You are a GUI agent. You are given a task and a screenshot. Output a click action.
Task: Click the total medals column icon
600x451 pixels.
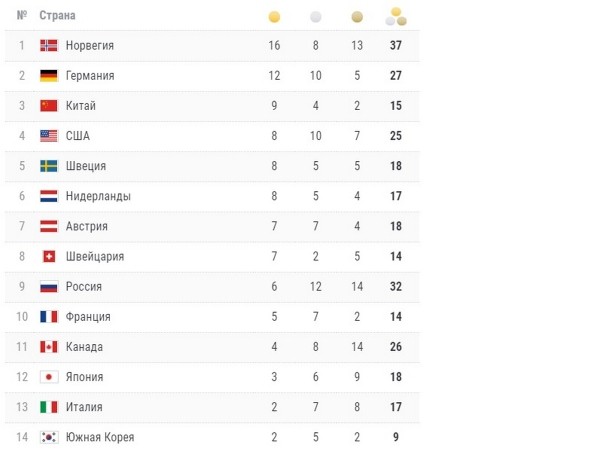coord(396,16)
